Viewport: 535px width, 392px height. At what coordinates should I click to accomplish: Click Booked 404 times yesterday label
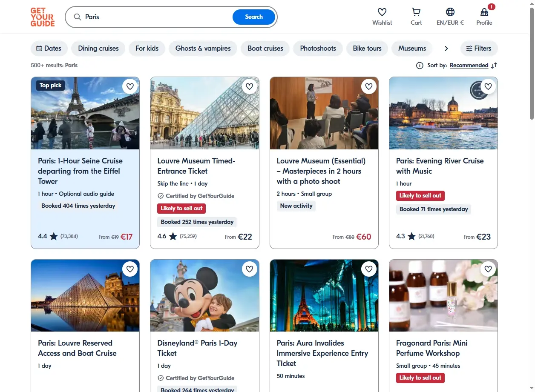(x=78, y=206)
